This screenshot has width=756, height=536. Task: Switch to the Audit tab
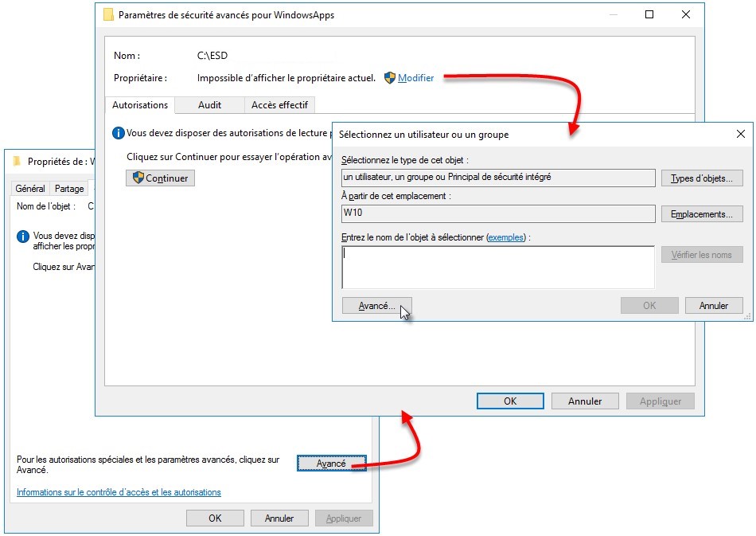pos(210,104)
